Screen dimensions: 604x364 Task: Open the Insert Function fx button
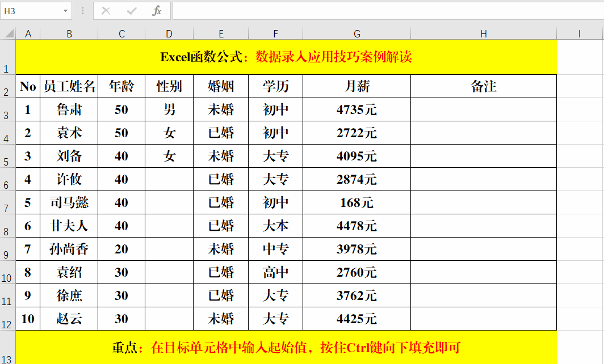click(x=157, y=11)
